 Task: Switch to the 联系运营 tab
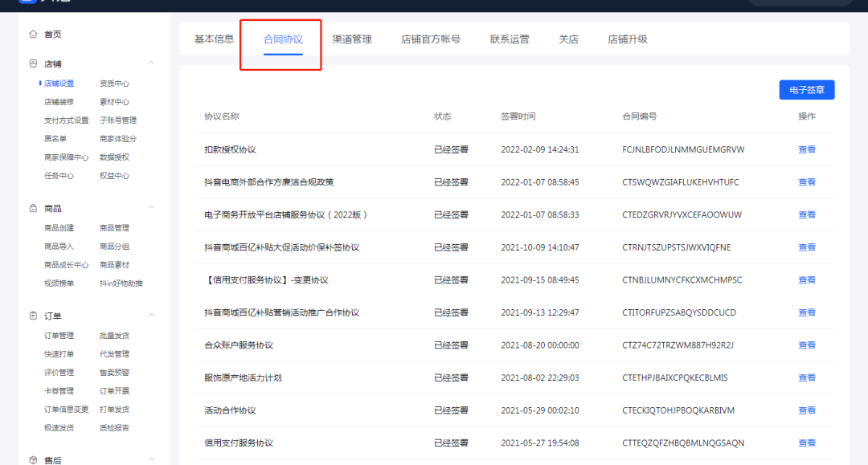510,39
